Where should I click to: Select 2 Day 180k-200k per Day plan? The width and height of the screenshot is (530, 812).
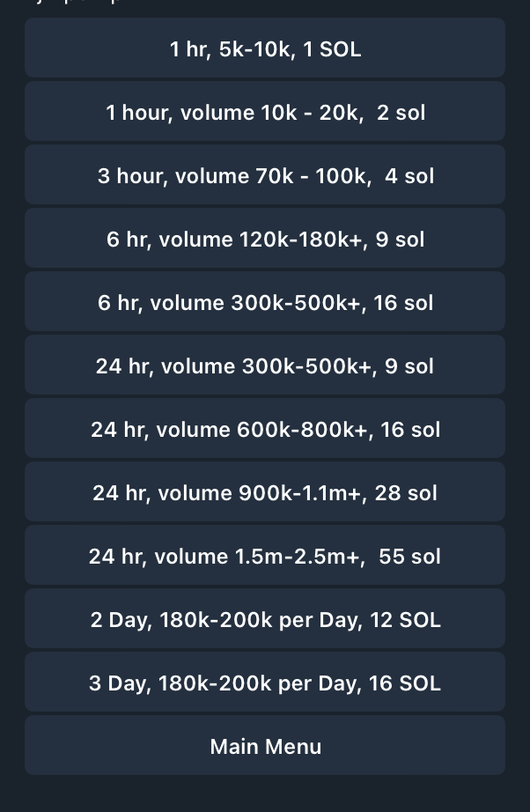coord(265,620)
